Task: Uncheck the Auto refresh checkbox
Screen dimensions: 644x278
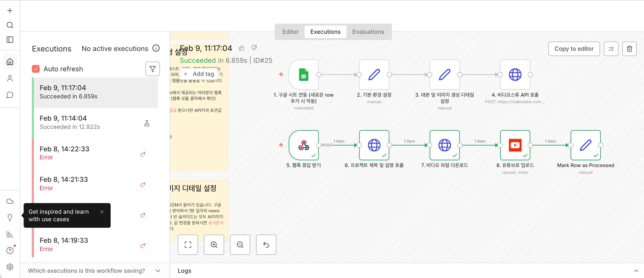Action: tap(36, 69)
